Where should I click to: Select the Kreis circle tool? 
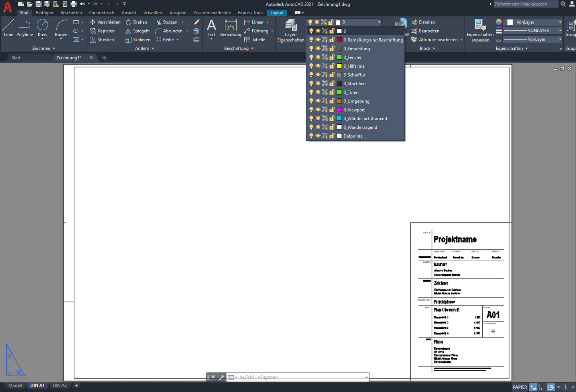(42, 28)
